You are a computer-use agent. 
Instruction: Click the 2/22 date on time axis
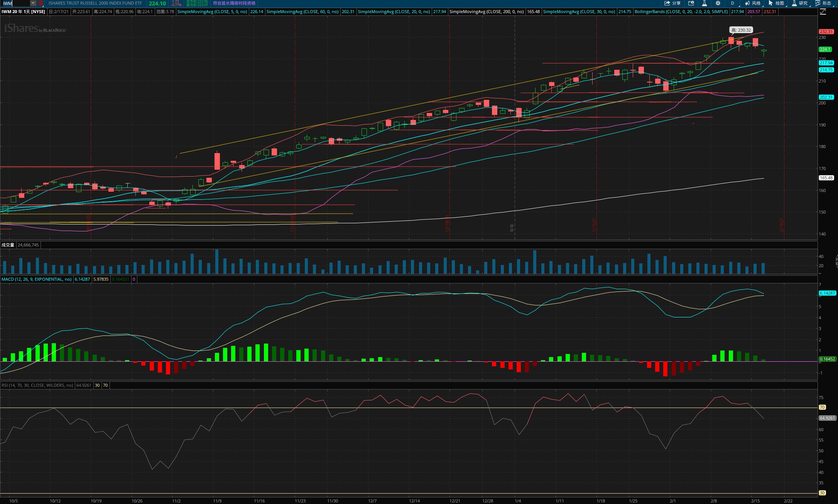point(788,501)
